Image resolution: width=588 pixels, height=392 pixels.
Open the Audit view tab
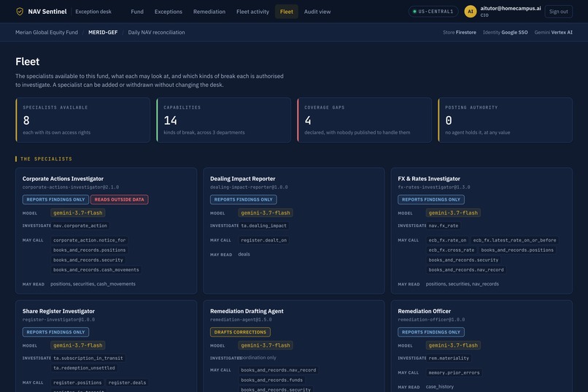coord(317,12)
